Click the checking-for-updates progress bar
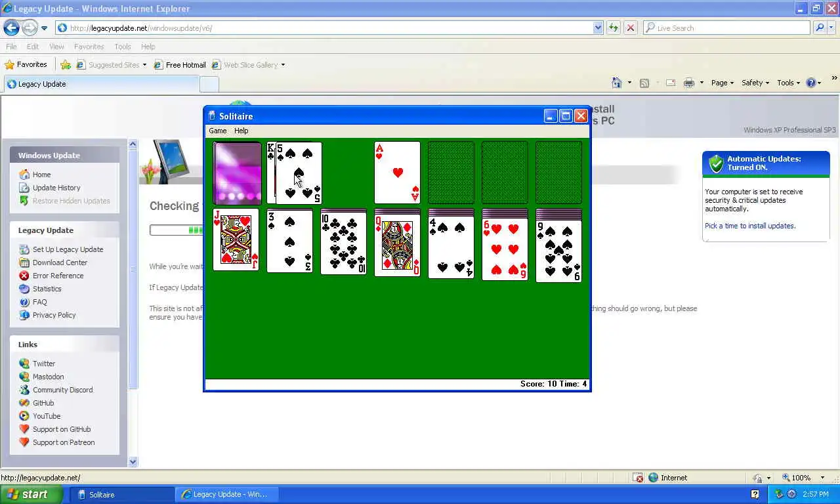Screen dimensions: 840x504 [177, 230]
